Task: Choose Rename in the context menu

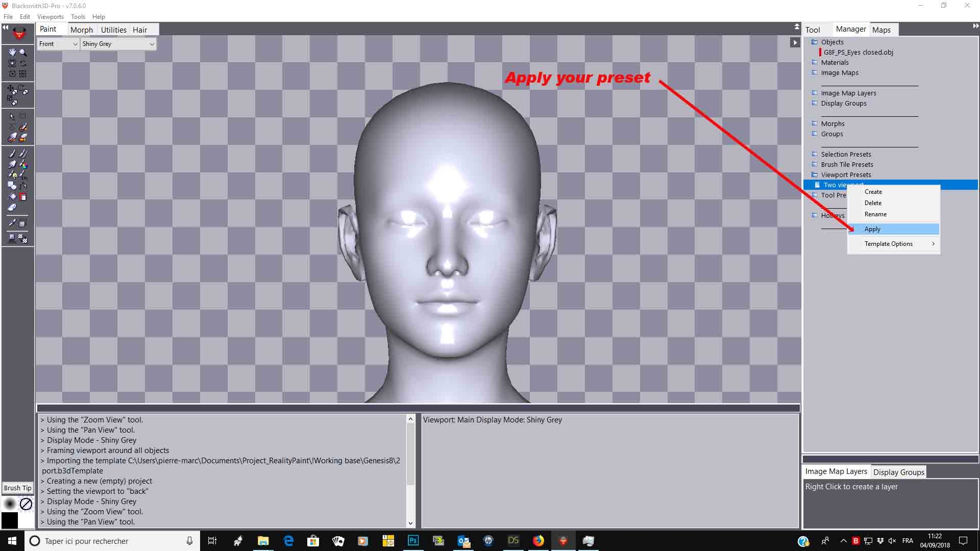Action: click(894, 214)
